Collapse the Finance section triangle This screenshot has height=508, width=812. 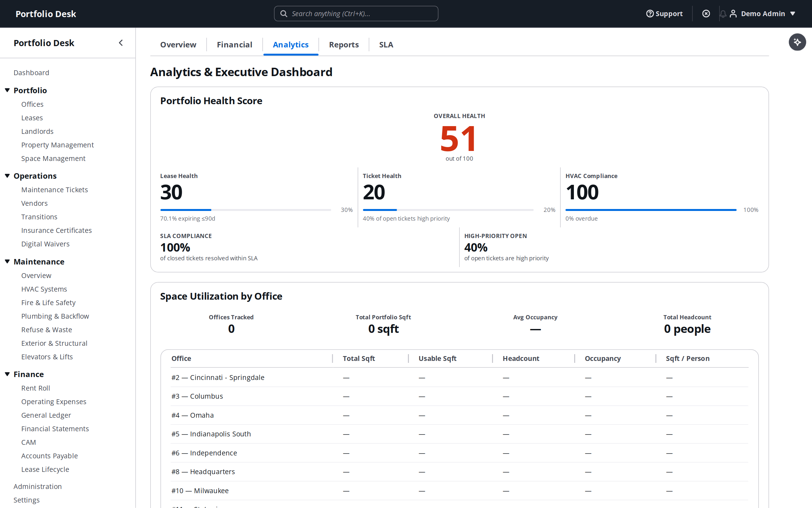[7, 374]
